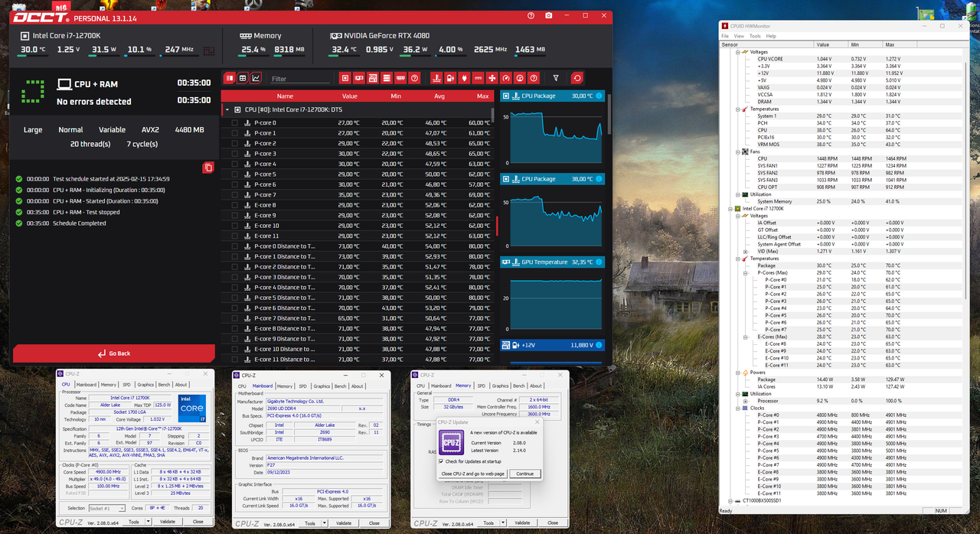This screenshot has height=534, width=980.
Task: Click Close button in CPU-Z Mainboard window
Action: [x=374, y=523]
